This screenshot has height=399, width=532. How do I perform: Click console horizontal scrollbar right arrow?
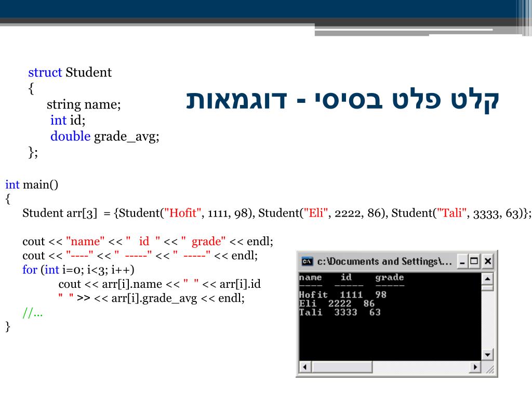pyautogui.click(x=475, y=367)
